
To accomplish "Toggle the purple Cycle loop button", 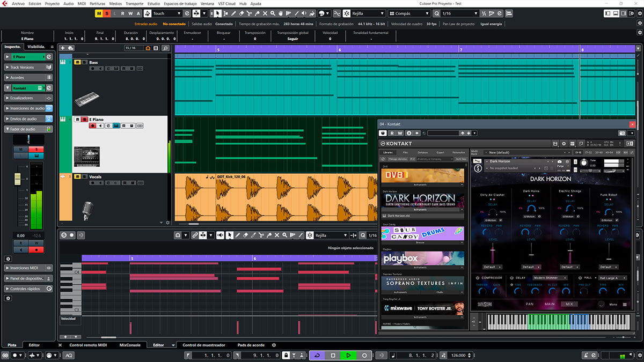I will point(317,355).
